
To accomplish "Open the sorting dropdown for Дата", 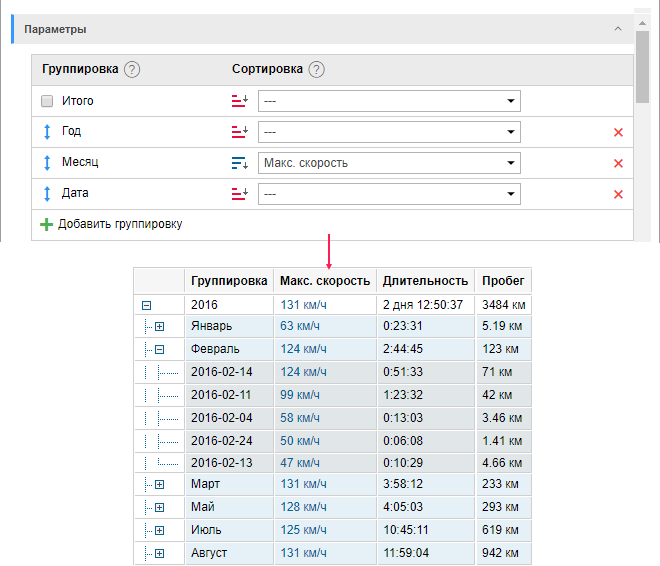I will [x=389, y=194].
